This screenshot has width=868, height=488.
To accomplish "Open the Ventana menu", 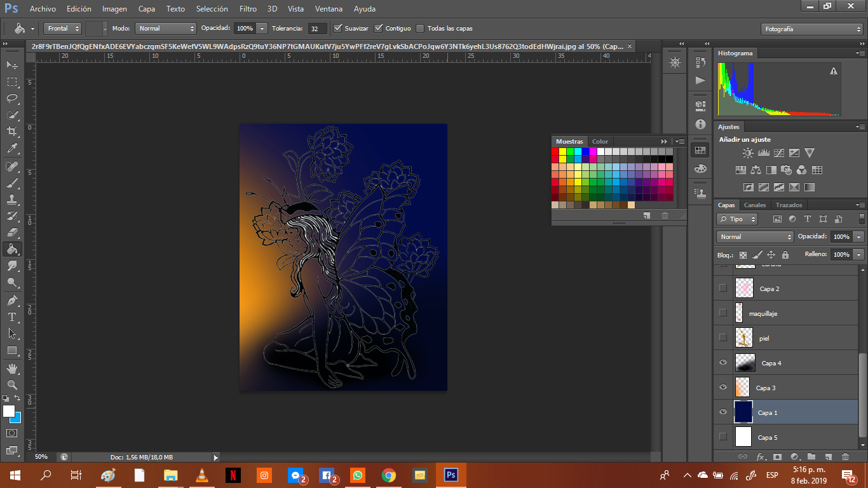I will pos(329,9).
